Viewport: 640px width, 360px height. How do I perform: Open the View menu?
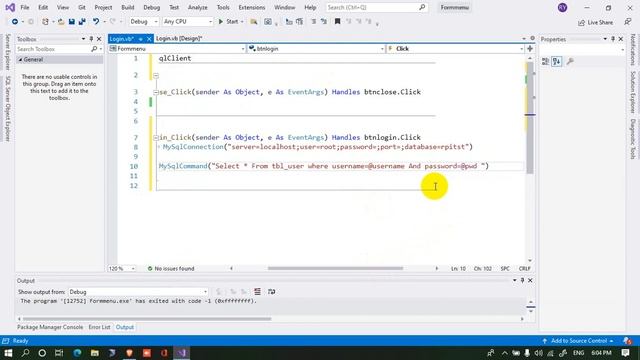[62, 7]
